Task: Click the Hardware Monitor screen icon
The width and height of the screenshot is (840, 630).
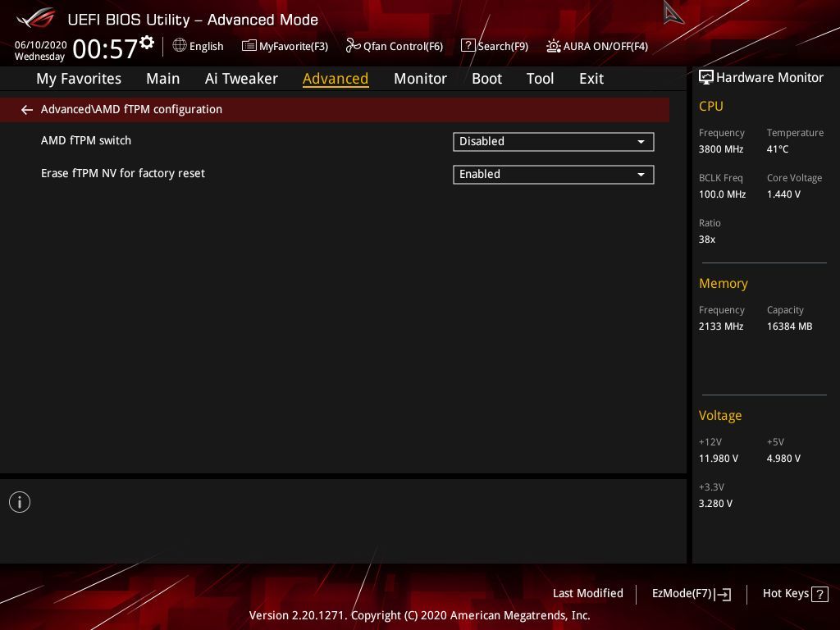Action: [x=705, y=78]
